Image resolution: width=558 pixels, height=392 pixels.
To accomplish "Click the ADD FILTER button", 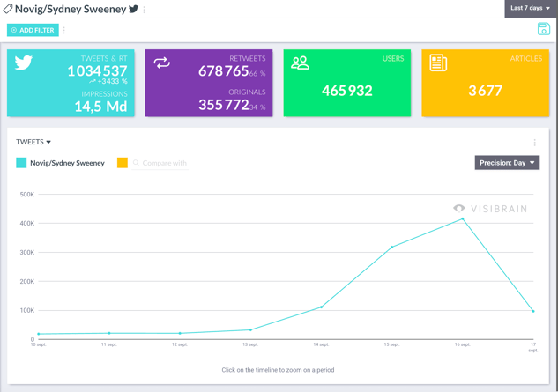I will pyautogui.click(x=33, y=30).
